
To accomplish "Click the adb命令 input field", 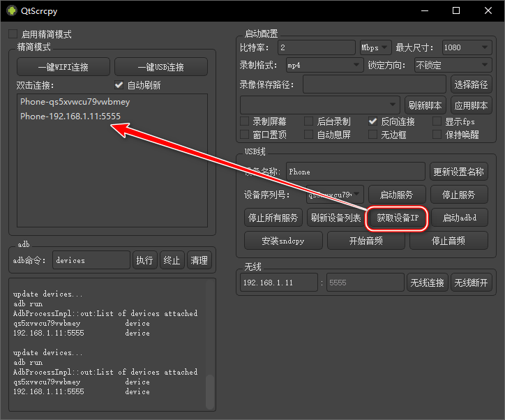I will coord(91,260).
